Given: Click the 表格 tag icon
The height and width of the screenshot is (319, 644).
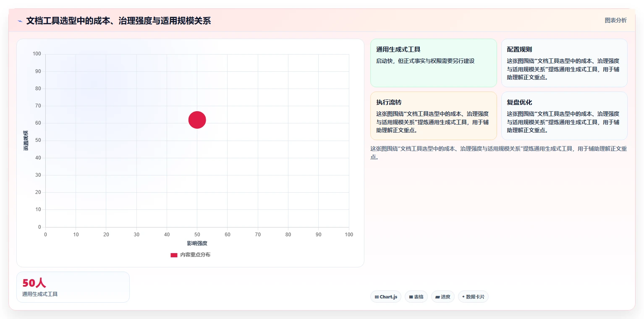Looking at the screenshot, I should click(411, 297).
